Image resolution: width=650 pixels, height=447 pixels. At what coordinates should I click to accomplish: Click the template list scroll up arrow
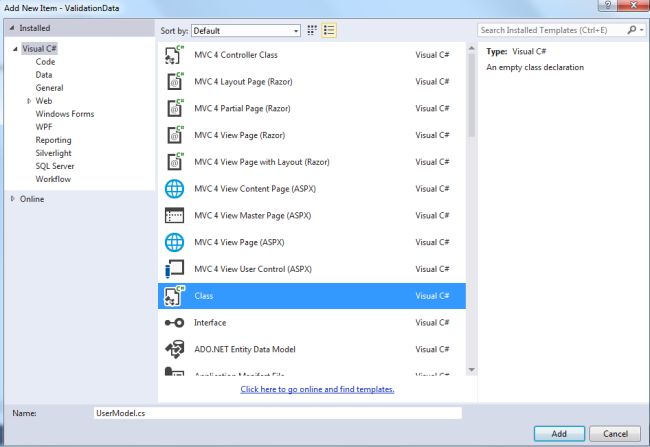pos(471,48)
